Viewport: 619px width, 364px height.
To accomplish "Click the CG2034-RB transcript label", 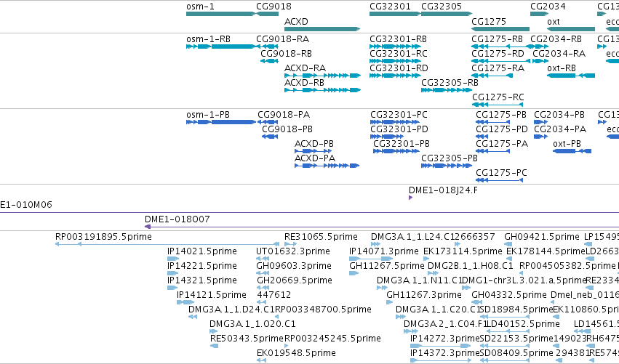I will (556, 39).
